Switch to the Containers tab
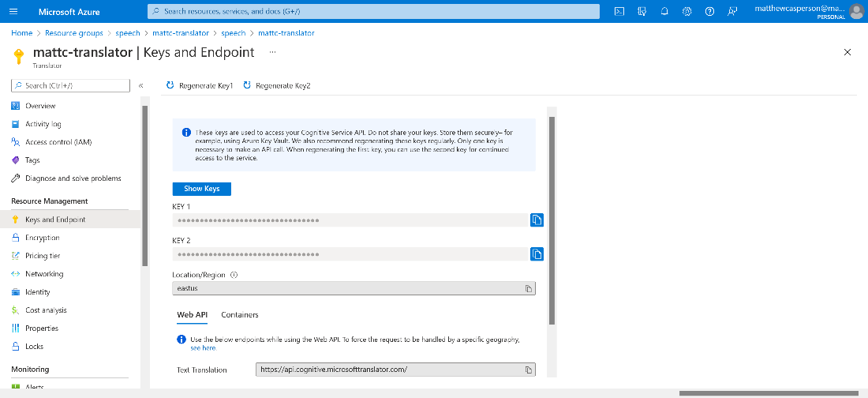868x398 pixels. 240,315
